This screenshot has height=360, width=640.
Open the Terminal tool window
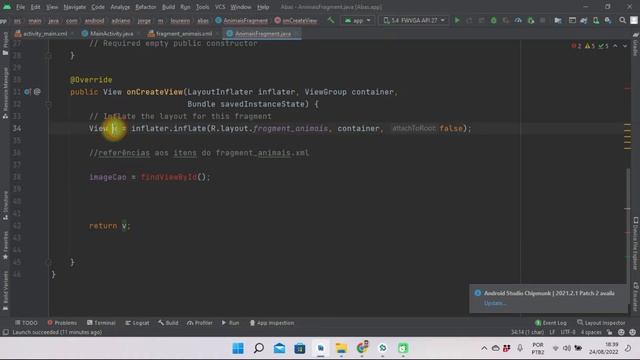101,323
